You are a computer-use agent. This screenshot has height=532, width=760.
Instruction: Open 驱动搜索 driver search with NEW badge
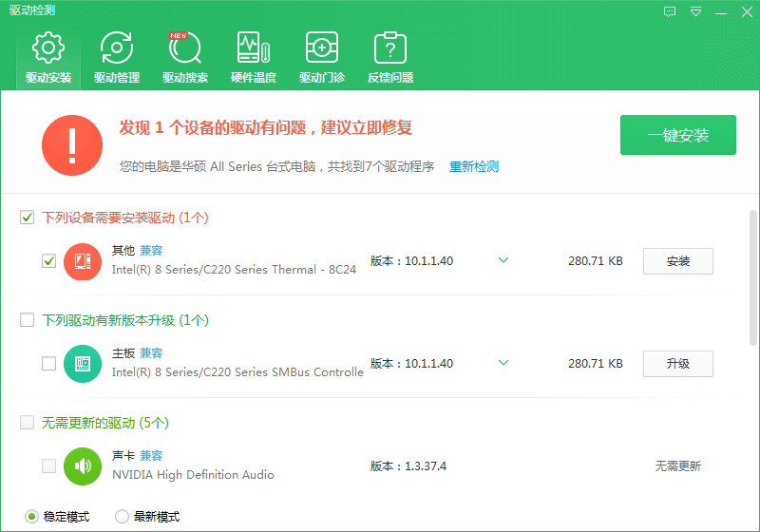[x=185, y=57]
